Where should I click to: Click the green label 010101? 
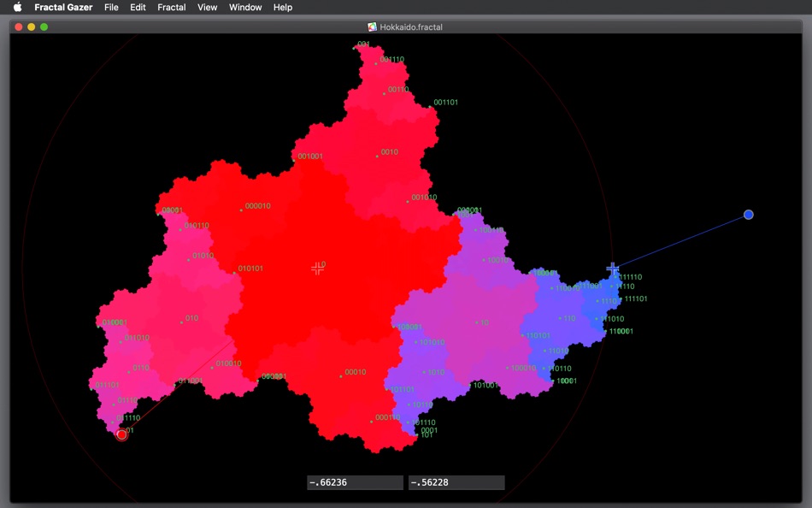[250, 269]
